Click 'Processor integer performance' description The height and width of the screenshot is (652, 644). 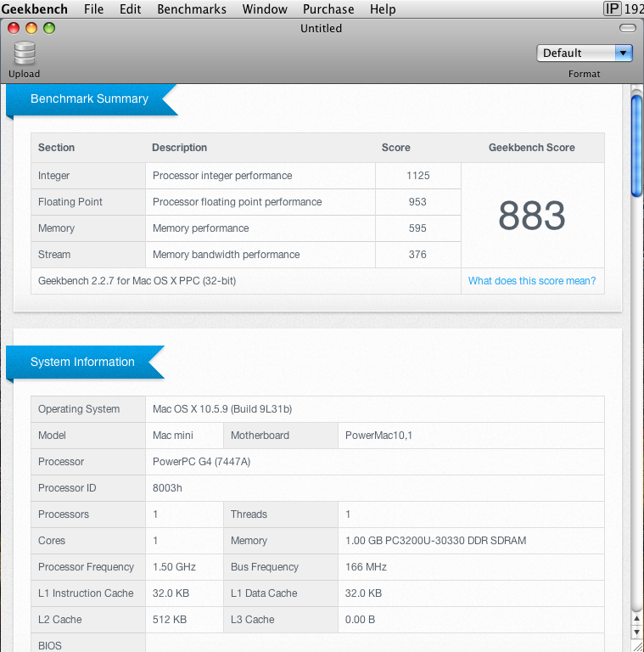[222, 176]
